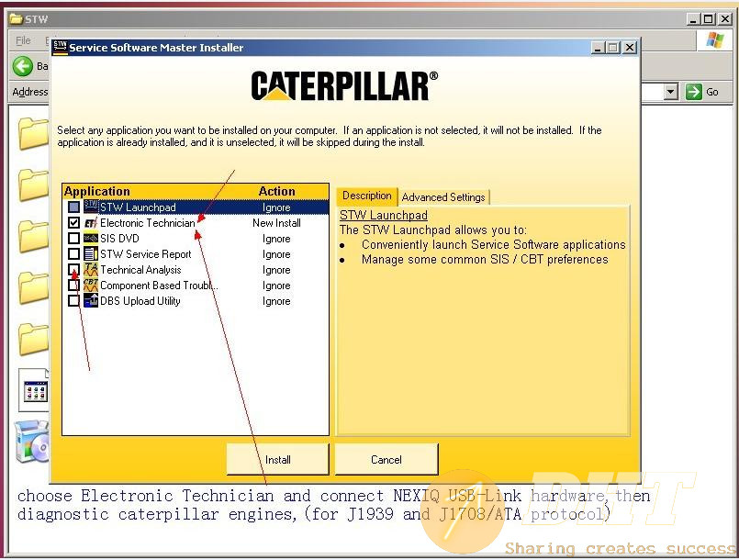Click the STW folder icon in title bar
Screen dimensions: 739x560
tap(16, 19)
